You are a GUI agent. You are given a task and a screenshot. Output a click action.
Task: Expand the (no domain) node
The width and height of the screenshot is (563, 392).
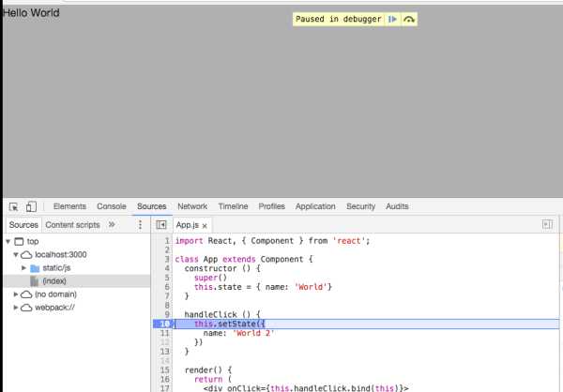[x=16, y=294]
